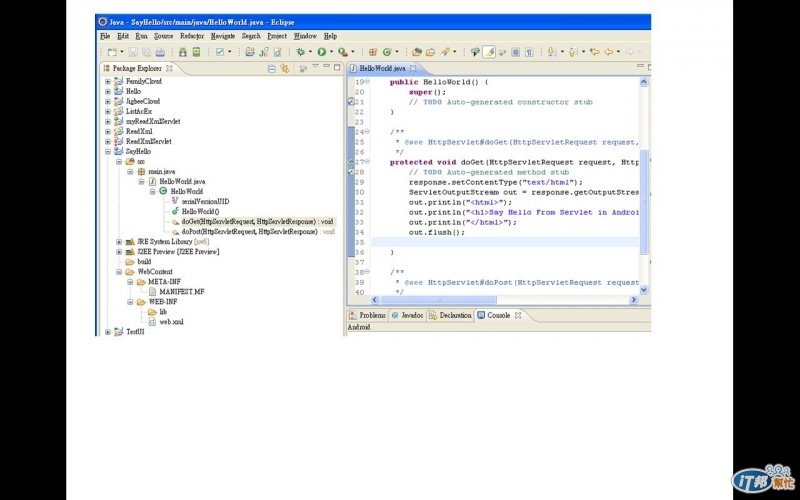This screenshot has width=800, height=500.
Task: Collapse the SayHello project tree
Action: coord(108,151)
